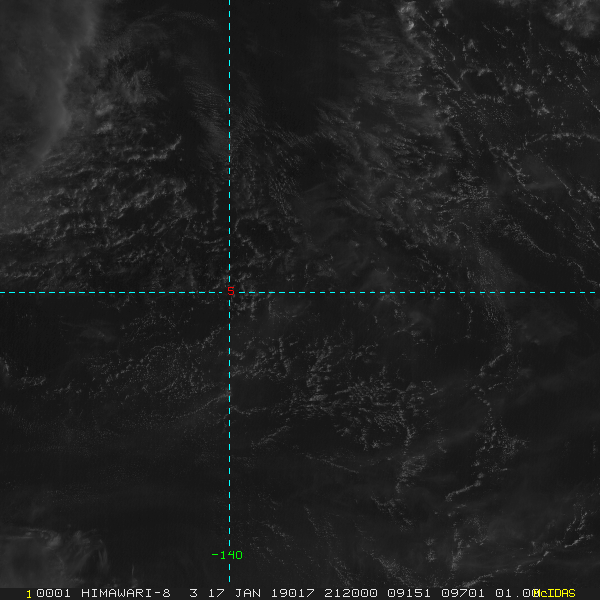Select the 17 JAN date text

pyautogui.click(x=234, y=593)
